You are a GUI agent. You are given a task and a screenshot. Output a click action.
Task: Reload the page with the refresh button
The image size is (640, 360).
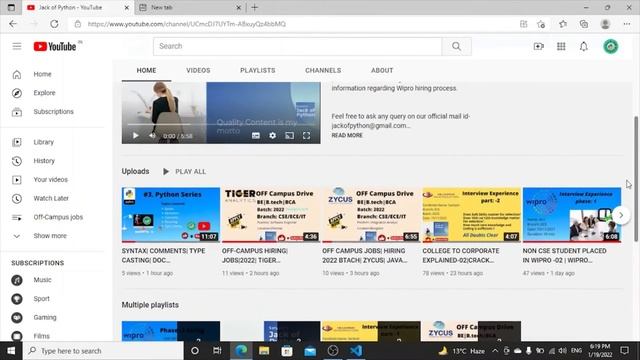pos(54,24)
